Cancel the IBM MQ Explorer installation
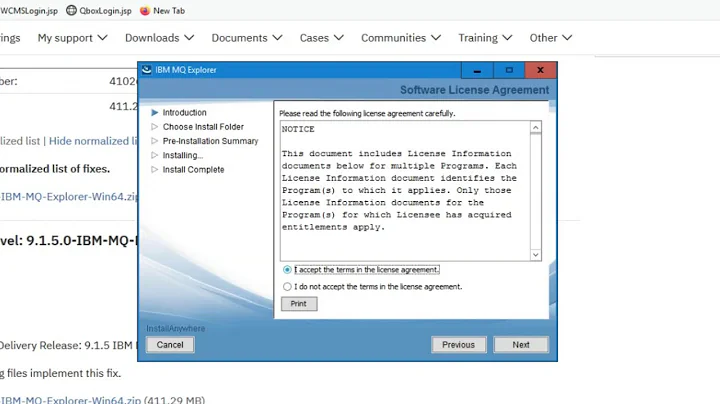Screen dimensions: 720x404 (170, 345)
